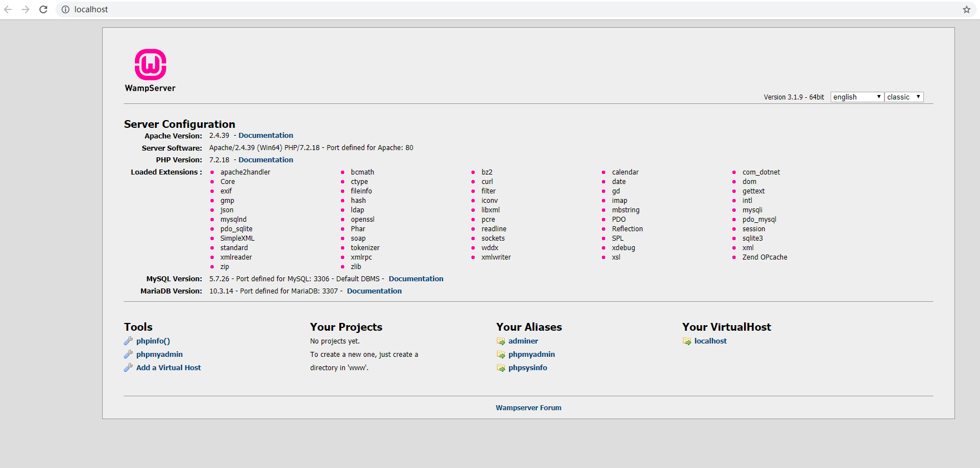Click the Reflection extension entry

point(627,229)
